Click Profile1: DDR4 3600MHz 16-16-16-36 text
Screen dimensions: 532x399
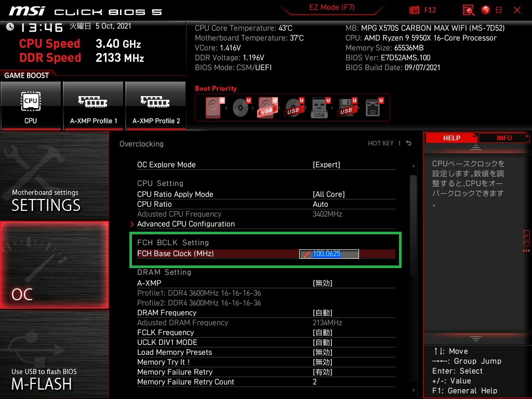199,293
